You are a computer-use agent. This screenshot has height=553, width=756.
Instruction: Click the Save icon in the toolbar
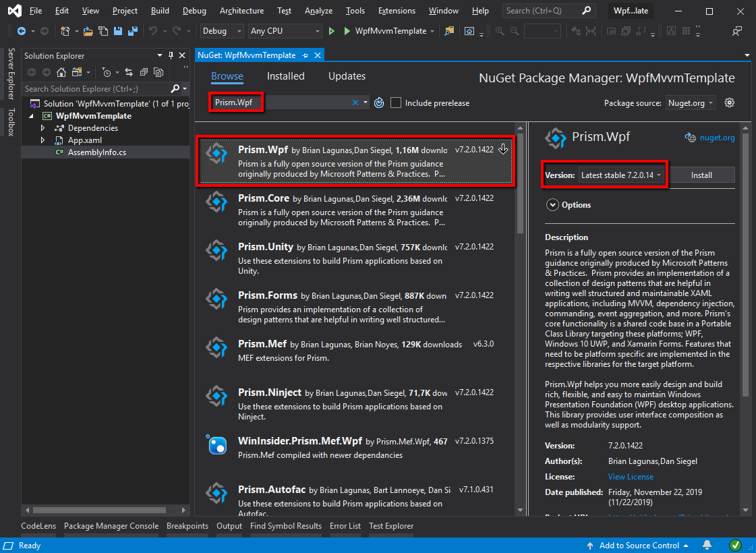tap(117, 31)
